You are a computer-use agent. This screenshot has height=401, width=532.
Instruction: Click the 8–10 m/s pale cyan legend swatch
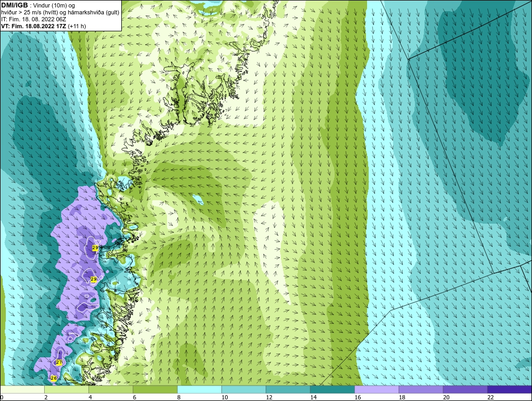199,389
